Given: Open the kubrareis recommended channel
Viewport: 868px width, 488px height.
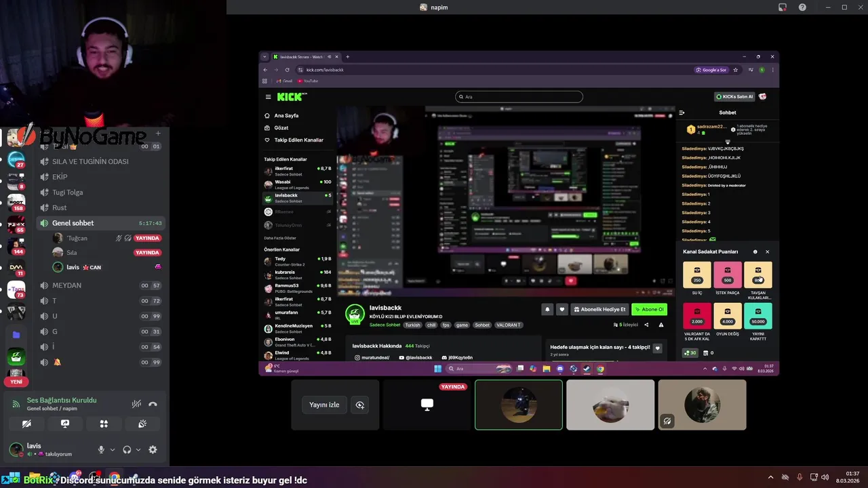Looking at the screenshot, I should coord(298,274).
